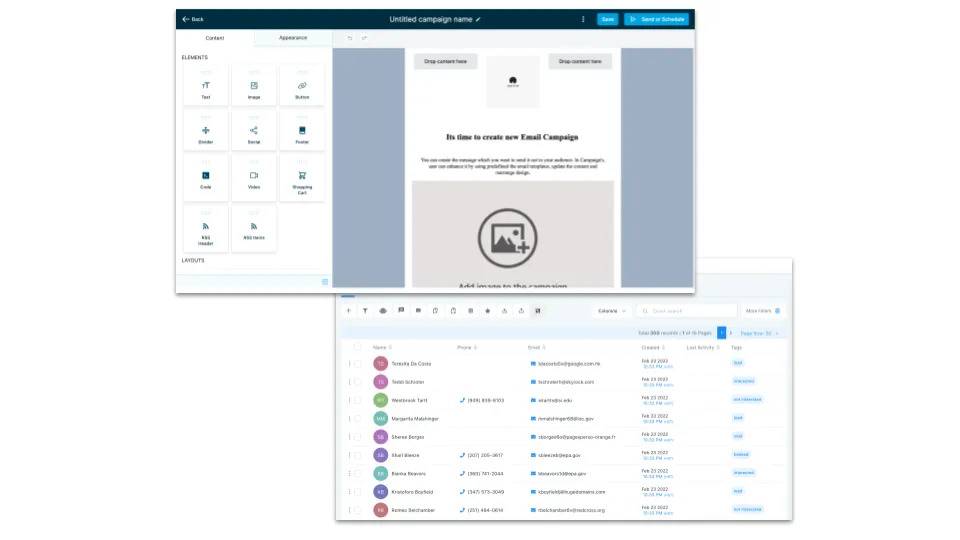Select the Shopping Cart element tile
The height and width of the screenshot is (540, 960).
[x=302, y=177]
